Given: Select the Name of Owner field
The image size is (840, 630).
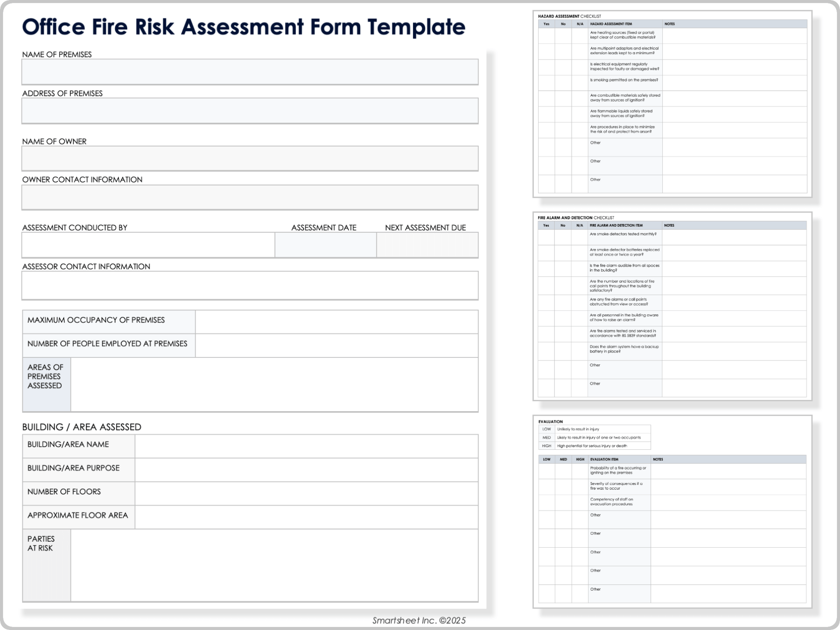Looking at the screenshot, I should [x=249, y=158].
